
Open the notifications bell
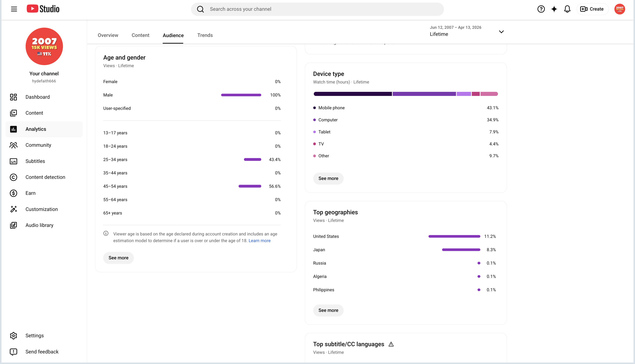pyautogui.click(x=567, y=9)
